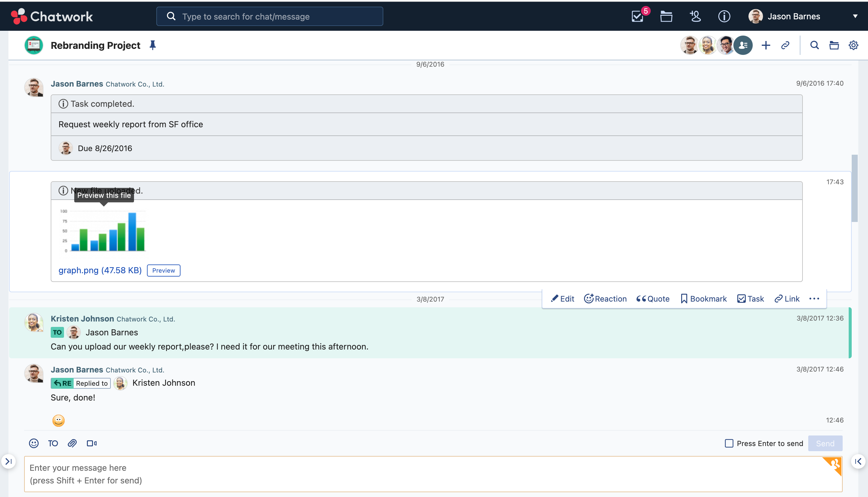The width and height of the screenshot is (868, 497).
Task: Open group chat settings gear
Action: (853, 45)
